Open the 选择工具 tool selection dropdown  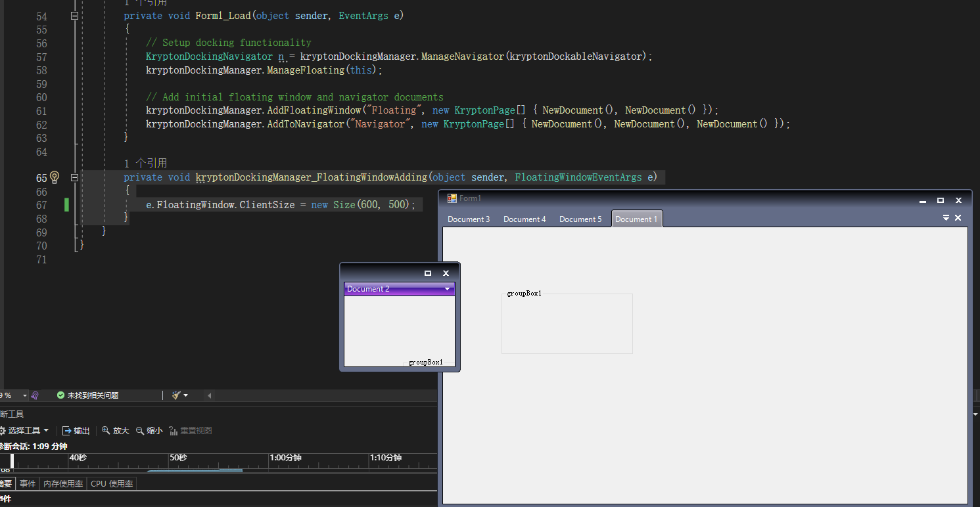coord(45,430)
